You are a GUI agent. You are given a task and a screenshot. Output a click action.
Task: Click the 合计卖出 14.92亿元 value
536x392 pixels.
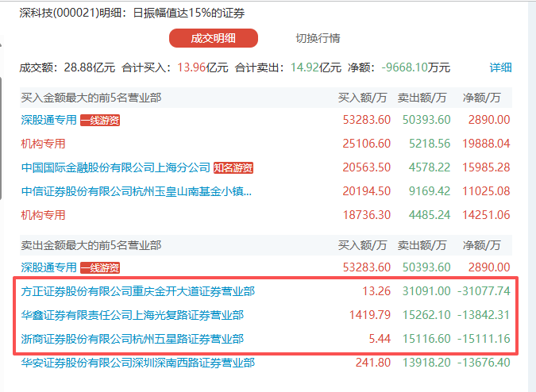click(316, 67)
